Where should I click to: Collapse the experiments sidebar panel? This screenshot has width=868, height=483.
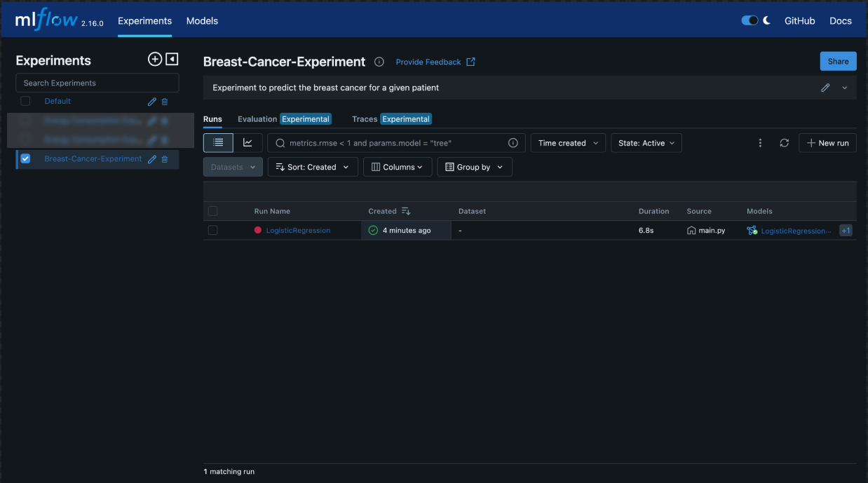[172, 60]
